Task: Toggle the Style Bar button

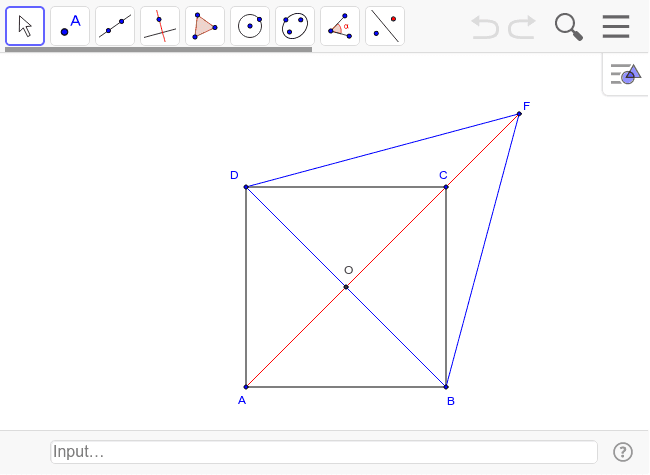Action: pos(626,75)
